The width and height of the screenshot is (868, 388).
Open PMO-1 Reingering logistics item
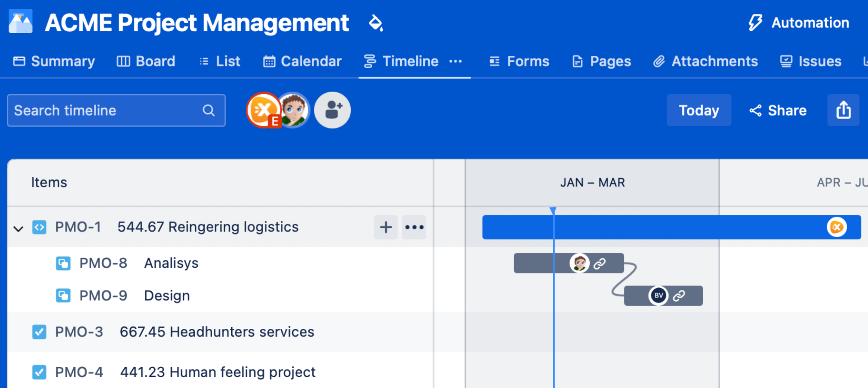click(x=208, y=227)
